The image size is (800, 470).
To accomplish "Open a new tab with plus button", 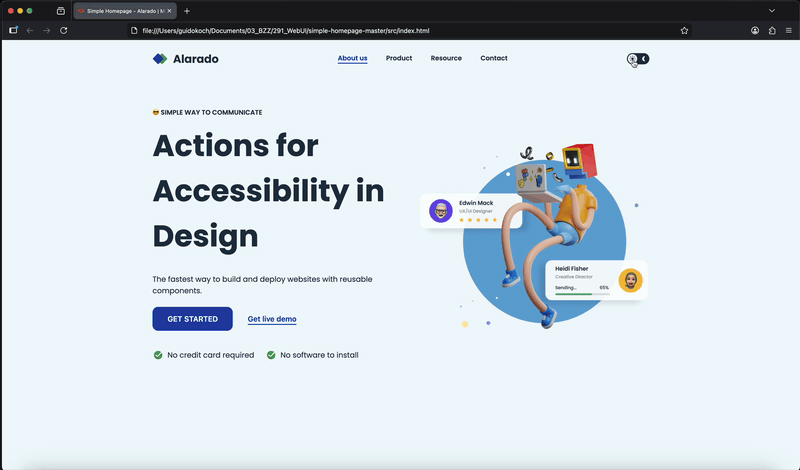I will pos(187,11).
